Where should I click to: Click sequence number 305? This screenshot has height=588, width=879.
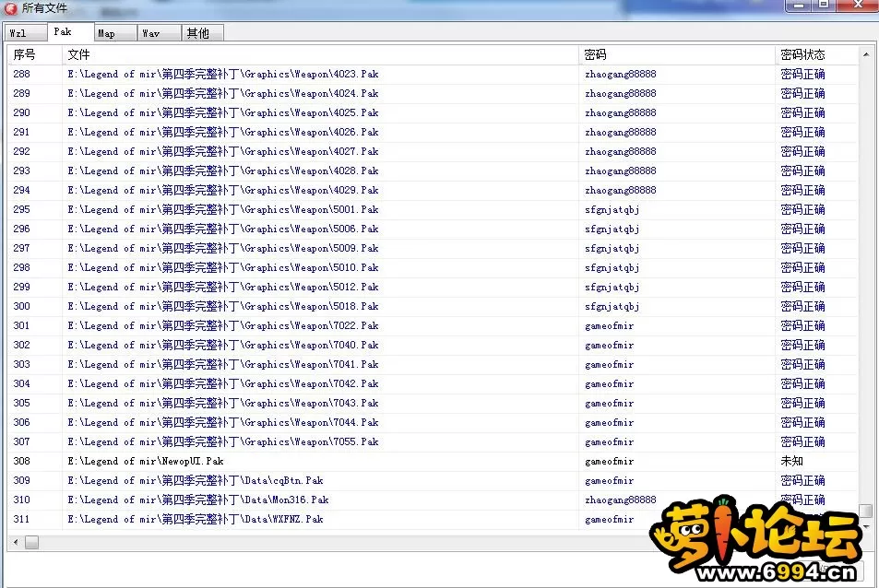(22, 403)
